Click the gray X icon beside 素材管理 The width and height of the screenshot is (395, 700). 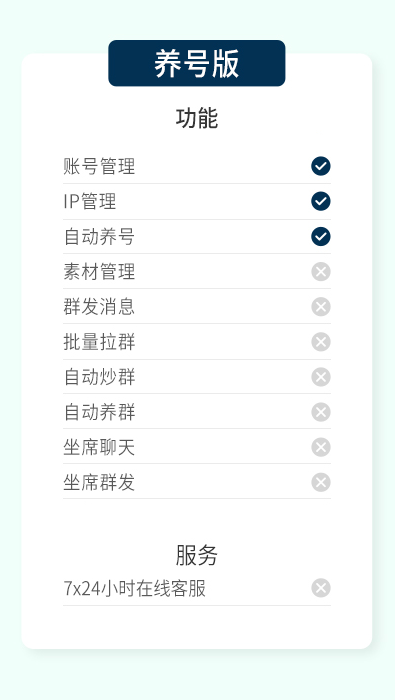click(320, 271)
